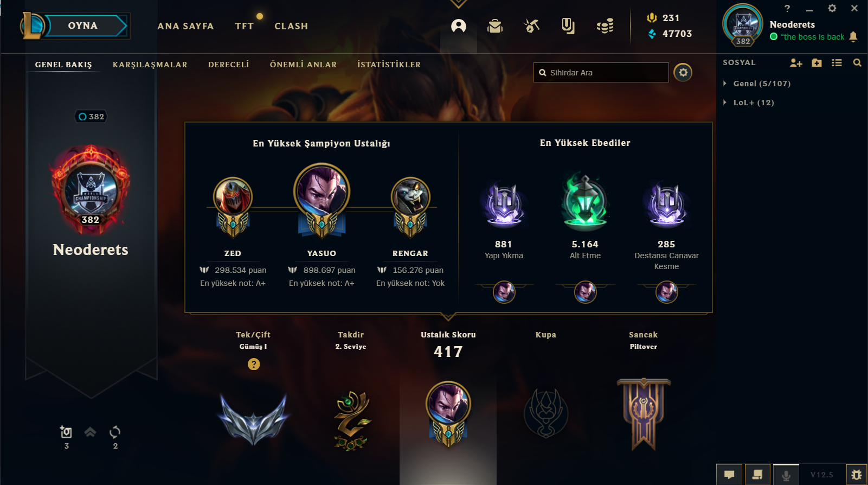Expand the LoL+ (12) friends group

(748, 103)
